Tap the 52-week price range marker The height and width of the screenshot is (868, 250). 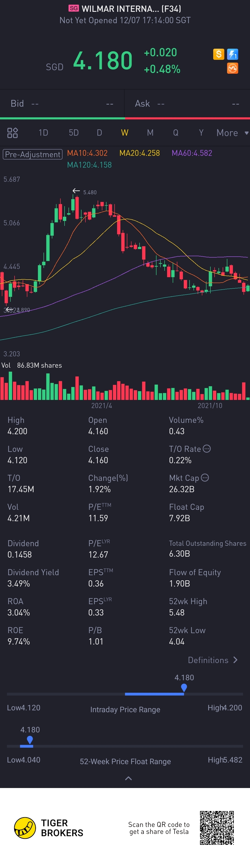[x=30, y=740]
